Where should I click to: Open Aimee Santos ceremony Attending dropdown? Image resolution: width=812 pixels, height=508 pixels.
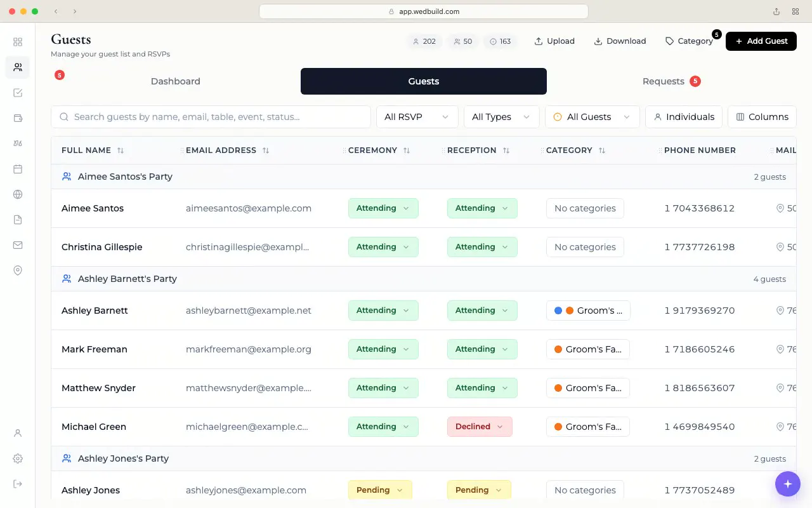tap(383, 208)
